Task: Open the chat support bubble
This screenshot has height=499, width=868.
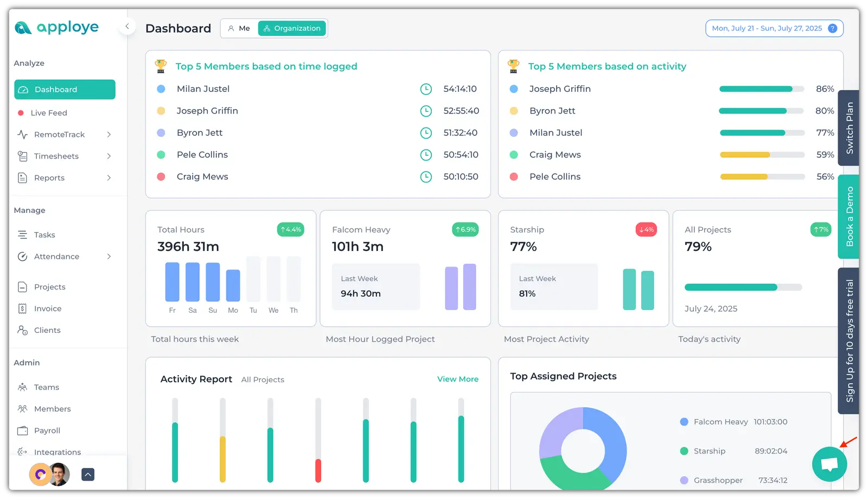Action: (829, 464)
